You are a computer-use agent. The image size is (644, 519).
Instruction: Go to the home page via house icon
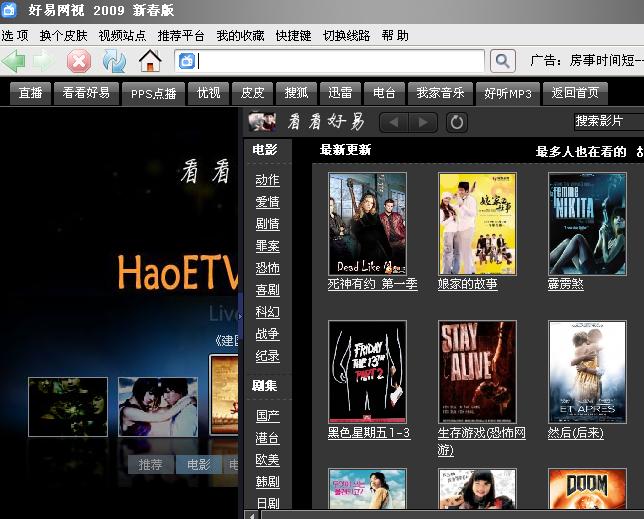click(x=150, y=61)
